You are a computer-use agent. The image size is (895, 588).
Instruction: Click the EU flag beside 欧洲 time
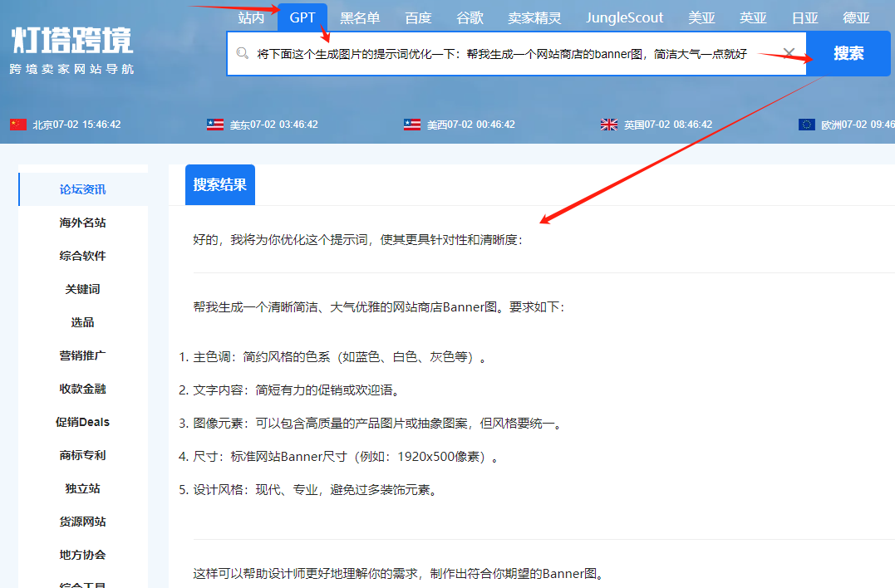(x=806, y=125)
